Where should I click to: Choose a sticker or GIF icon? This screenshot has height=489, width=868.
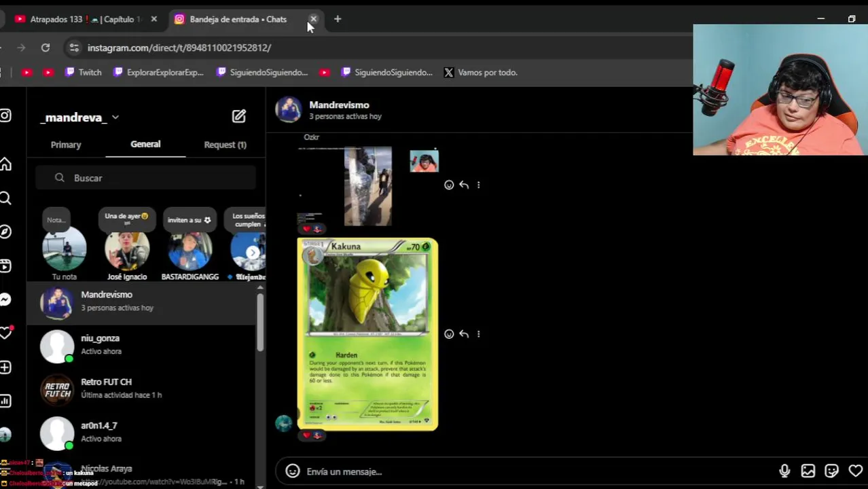pyautogui.click(x=832, y=471)
